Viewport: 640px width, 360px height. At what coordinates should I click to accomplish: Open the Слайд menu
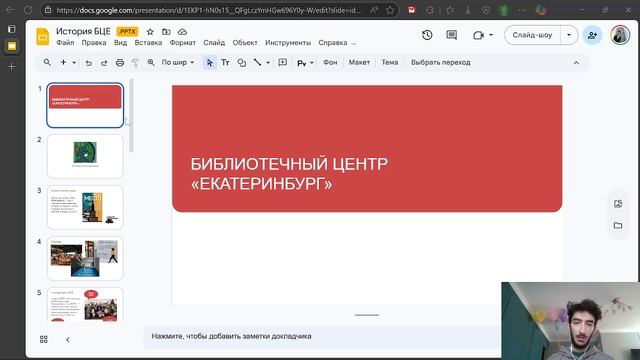point(214,43)
